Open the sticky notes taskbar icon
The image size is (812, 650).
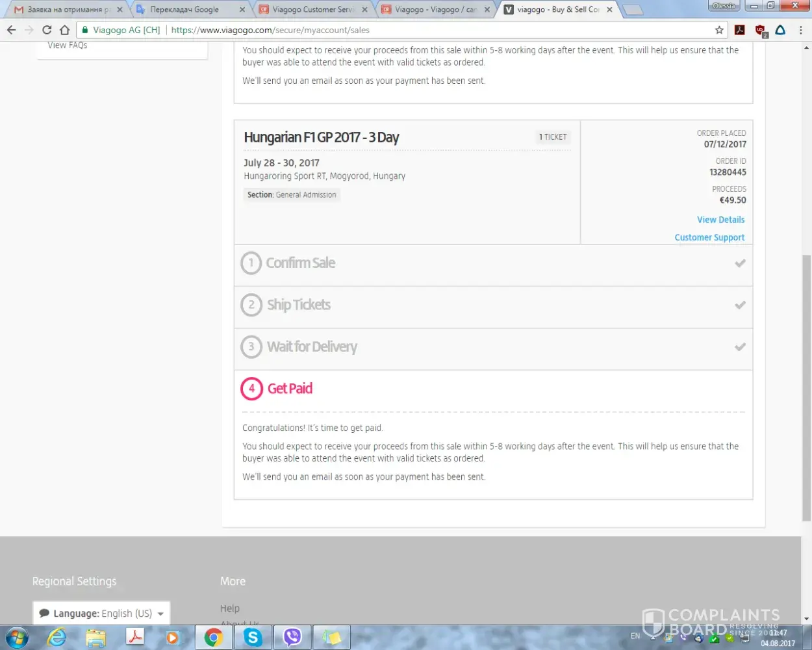331,638
